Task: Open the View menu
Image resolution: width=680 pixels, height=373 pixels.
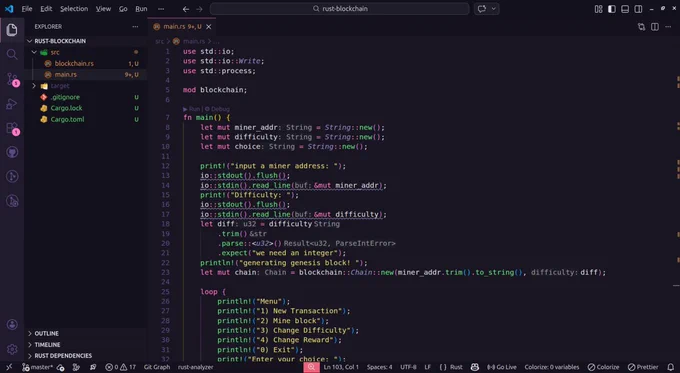Action: 103,9
